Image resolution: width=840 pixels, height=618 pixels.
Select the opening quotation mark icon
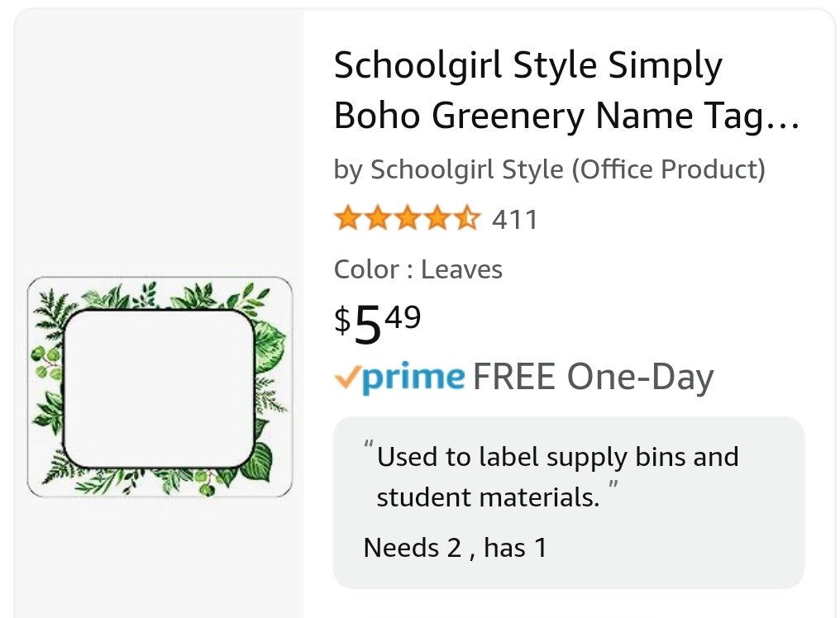click(369, 444)
